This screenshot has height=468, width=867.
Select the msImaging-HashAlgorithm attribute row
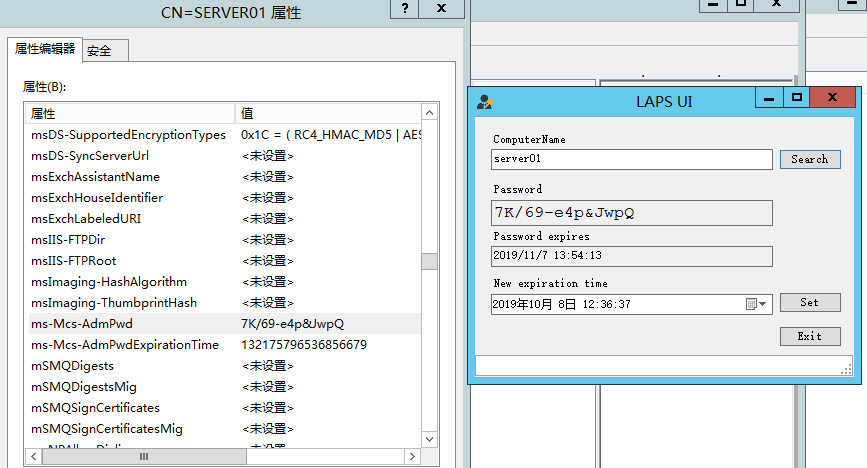[x=223, y=282]
